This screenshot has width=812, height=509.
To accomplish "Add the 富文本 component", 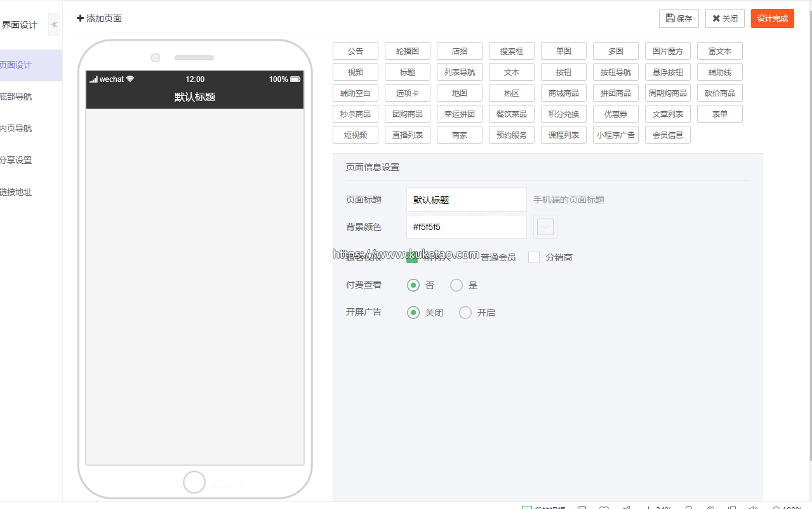I will pos(720,51).
